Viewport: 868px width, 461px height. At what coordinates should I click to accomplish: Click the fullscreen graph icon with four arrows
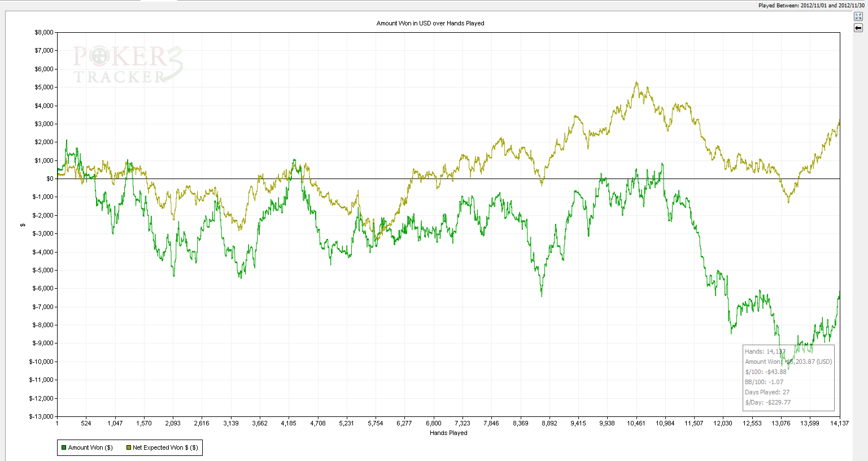tap(858, 16)
